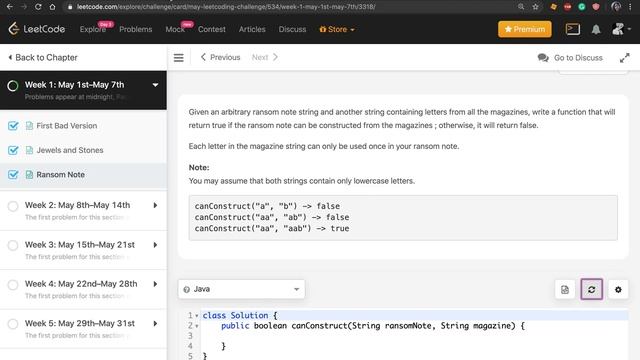Click the browser forward arrow
The width and height of the screenshot is (640, 360).
[x=24, y=7]
